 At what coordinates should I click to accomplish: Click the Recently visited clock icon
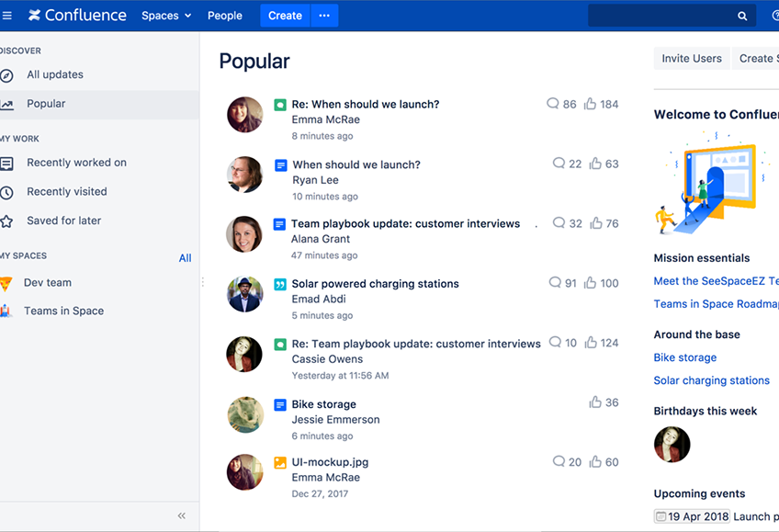tap(6, 192)
